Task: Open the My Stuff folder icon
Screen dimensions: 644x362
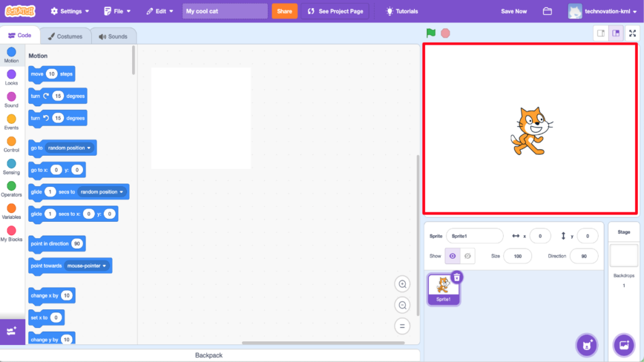Action: point(547,11)
